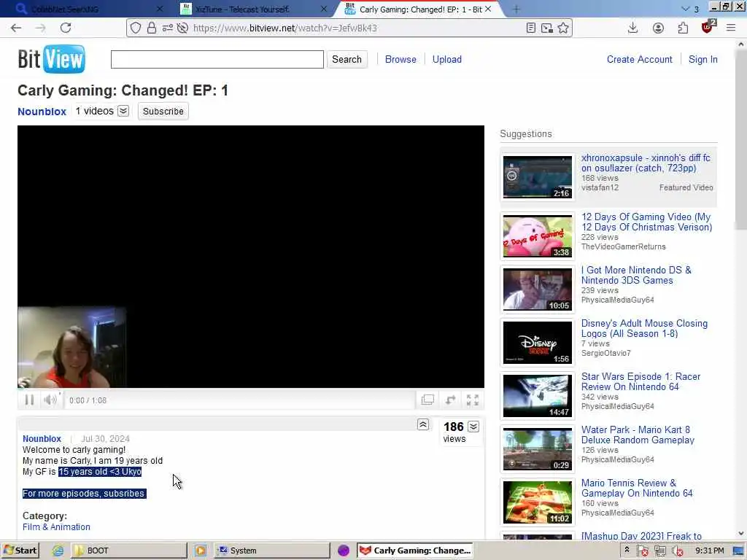Open I Got More Nintendo DS title link

pyautogui.click(x=636, y=275)
